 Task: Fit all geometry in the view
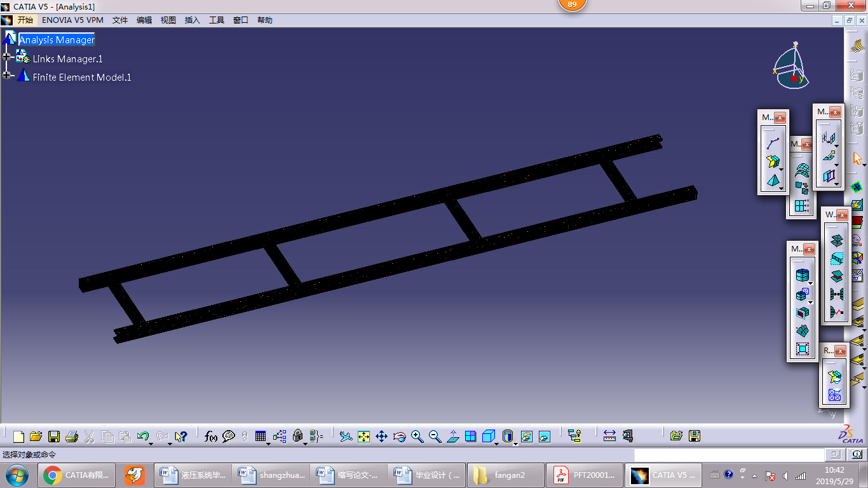coord(363,437)
